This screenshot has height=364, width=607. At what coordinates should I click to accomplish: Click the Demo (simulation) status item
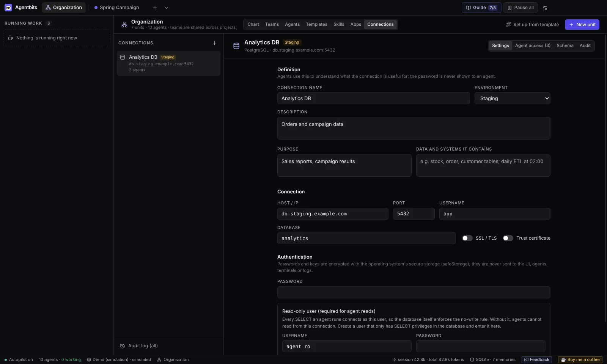[119, 359]
